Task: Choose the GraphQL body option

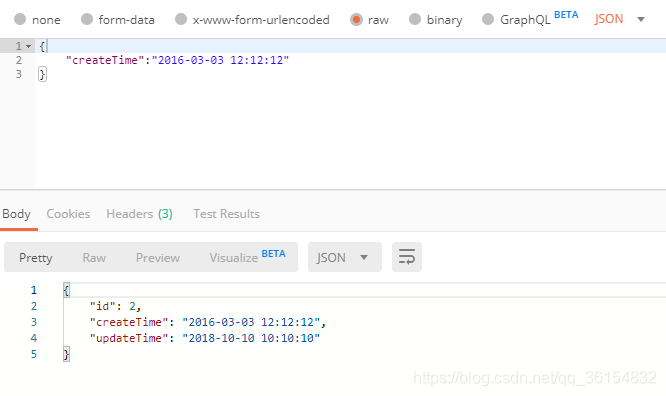Action: [488, 19]
